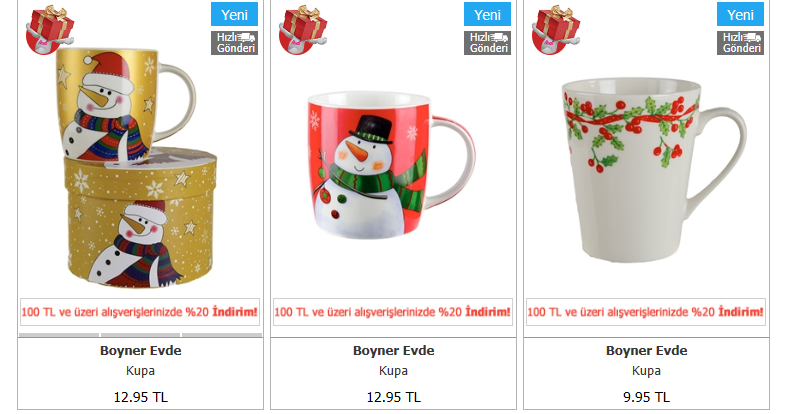Click Hızlı Gönderi truck badge on red snowman mug
The height and width of the screenshot is (414, 788).
pos(487,43)
